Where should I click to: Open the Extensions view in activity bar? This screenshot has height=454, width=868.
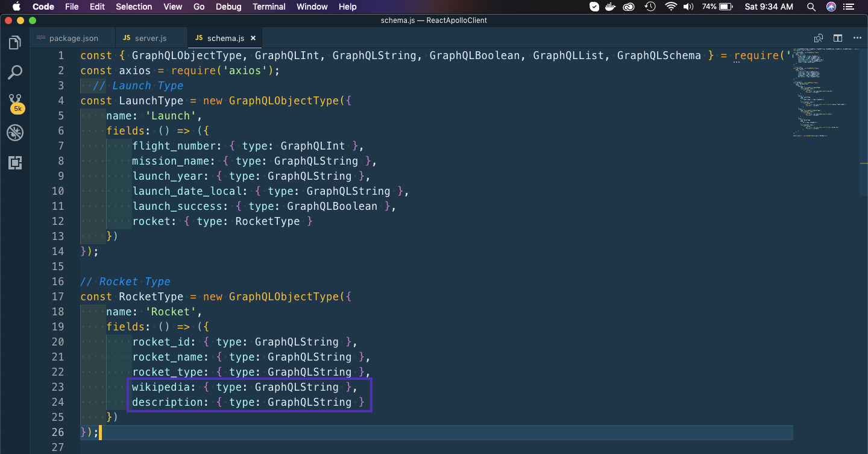(x=15, y=162)
